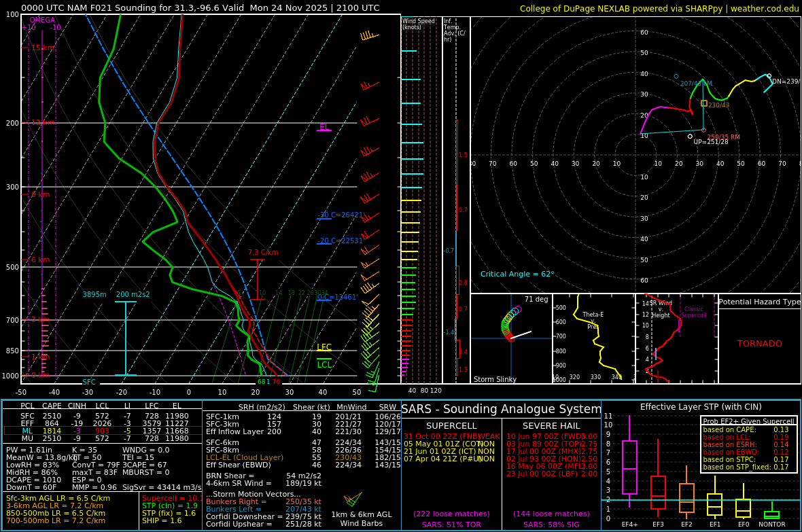Click the Prob EF2+ Given Supercell header
Screen dimensions: 802x532
pos(749,421)
